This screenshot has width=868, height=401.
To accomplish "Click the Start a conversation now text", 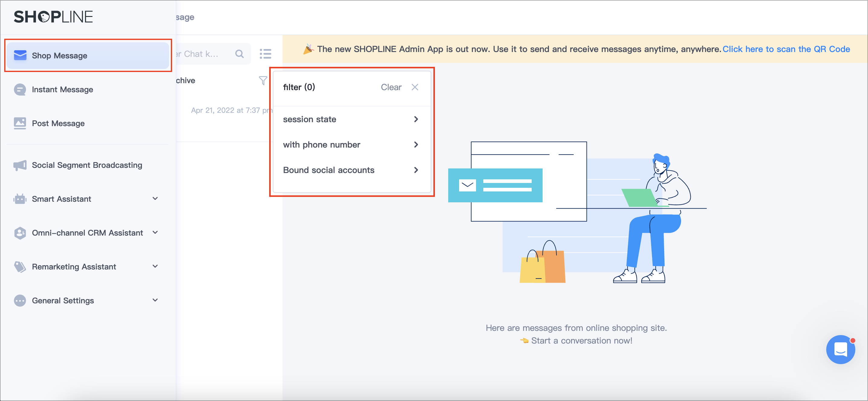I will [581, 341].
